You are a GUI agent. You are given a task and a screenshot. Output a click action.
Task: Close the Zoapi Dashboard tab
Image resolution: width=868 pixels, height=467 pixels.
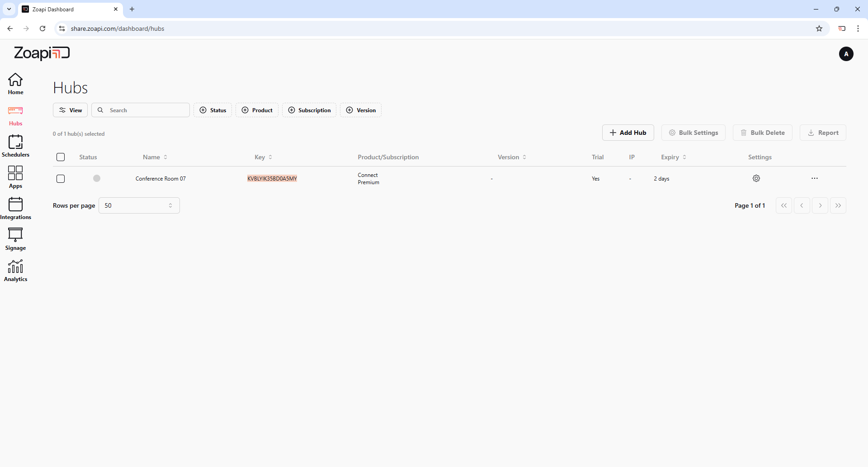click(116, 9)
